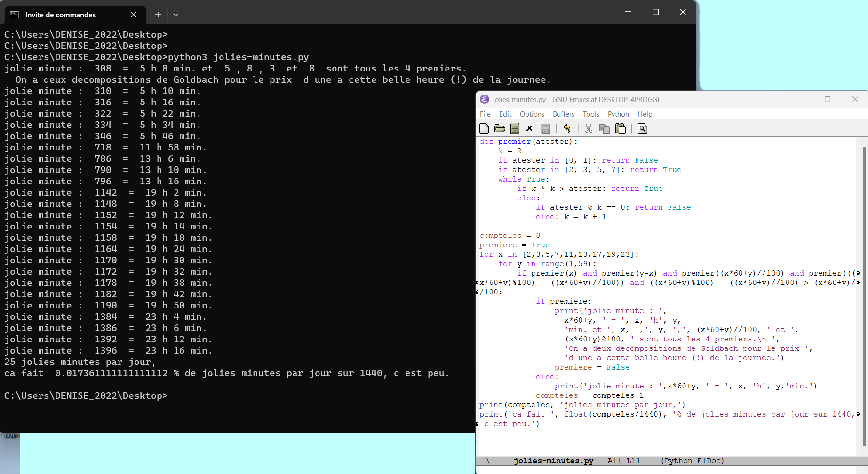The width and height of the screenshot is (868, 474).
Task: Open the Python menu in Emacs
Action: 618,114
